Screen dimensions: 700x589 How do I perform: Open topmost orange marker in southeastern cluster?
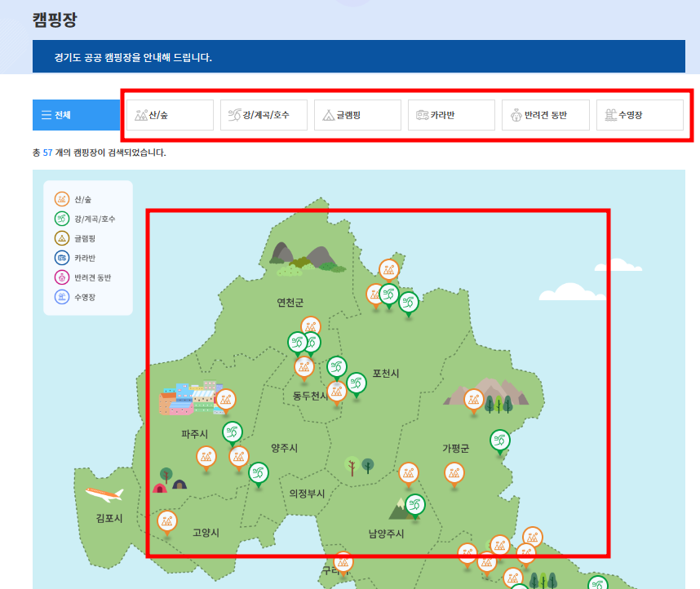pyautogui.click(x=532, y=538)
